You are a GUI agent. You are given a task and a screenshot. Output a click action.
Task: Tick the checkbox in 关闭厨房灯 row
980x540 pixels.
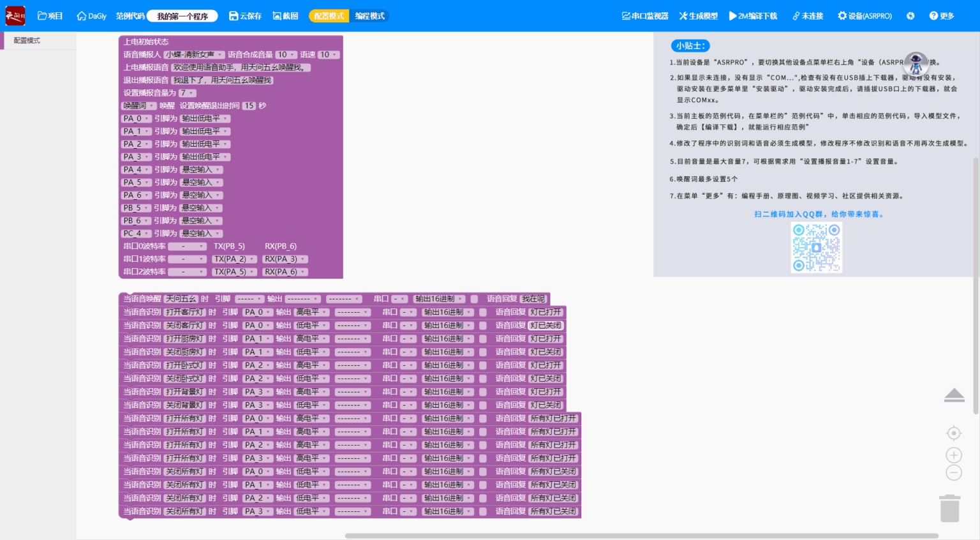(483, 352)
